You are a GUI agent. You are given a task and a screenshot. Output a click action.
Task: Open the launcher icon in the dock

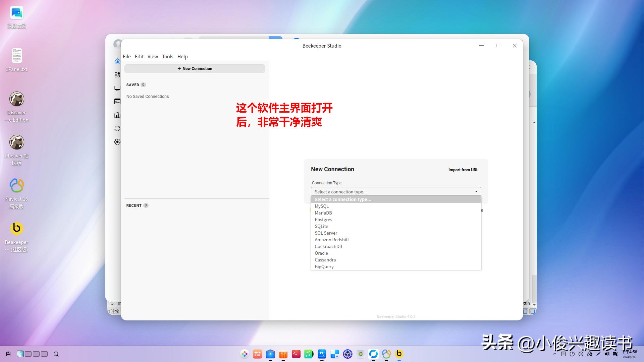(245, 354)
